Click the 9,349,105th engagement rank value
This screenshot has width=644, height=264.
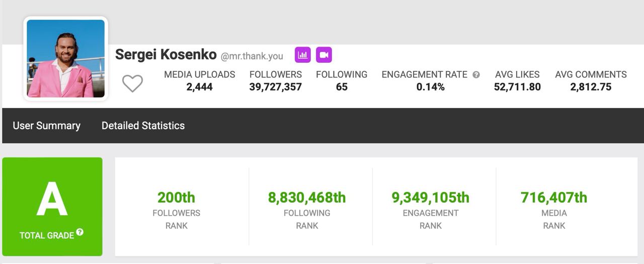pos(431,198)
